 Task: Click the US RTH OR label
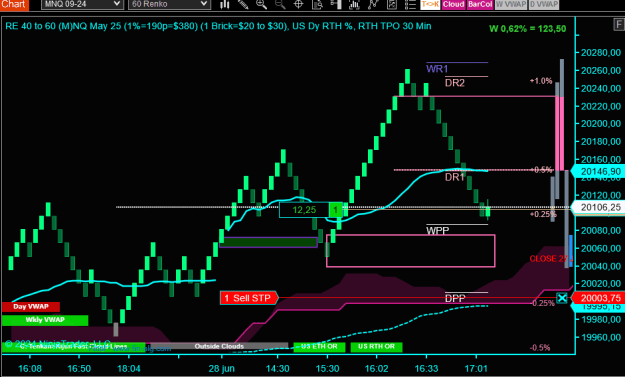[x=376, y=347]
